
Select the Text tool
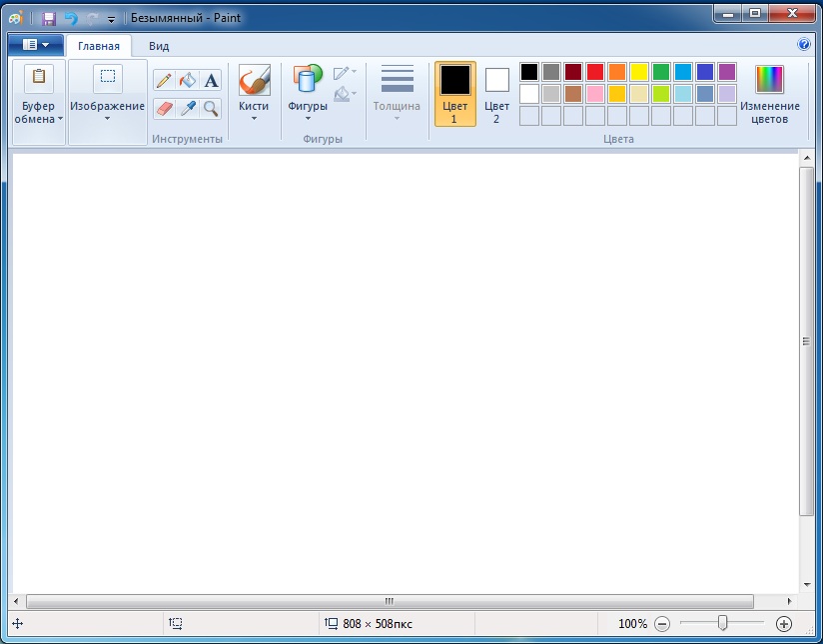coord(211,80)
